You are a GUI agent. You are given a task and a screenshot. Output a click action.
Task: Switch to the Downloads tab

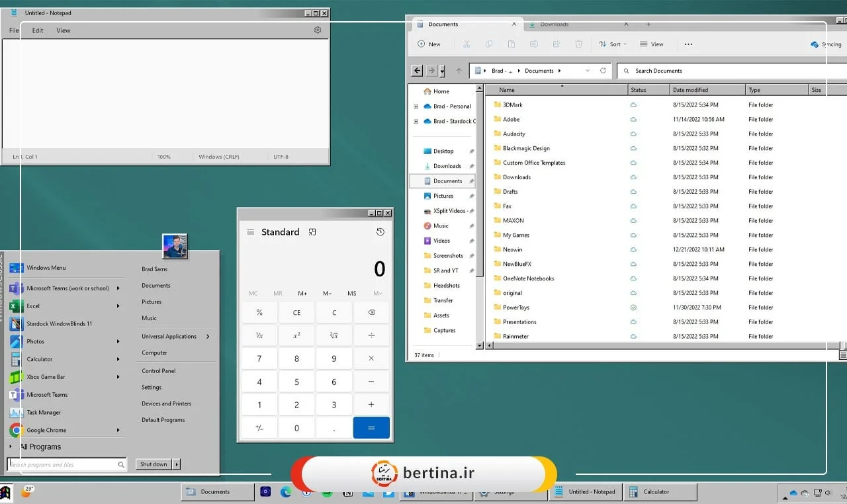click(554, 24)
